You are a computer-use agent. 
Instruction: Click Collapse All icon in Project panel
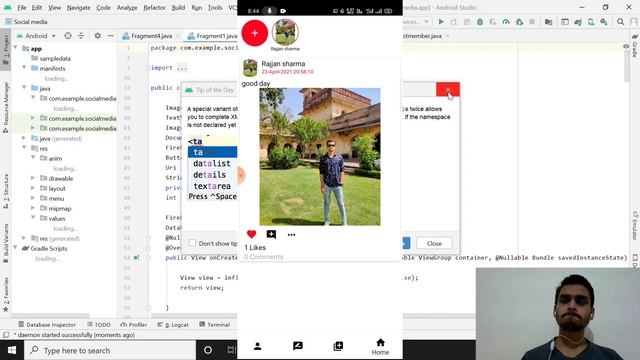coord(81,36)
